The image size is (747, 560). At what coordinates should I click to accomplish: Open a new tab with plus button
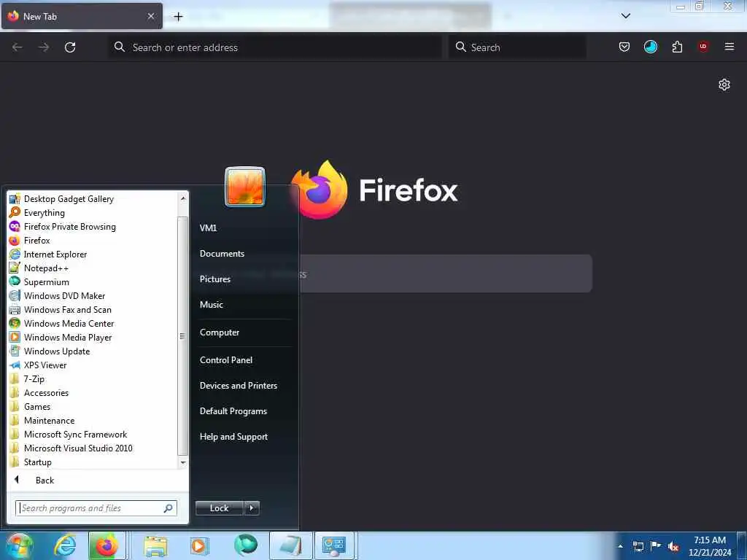[178, 17]
